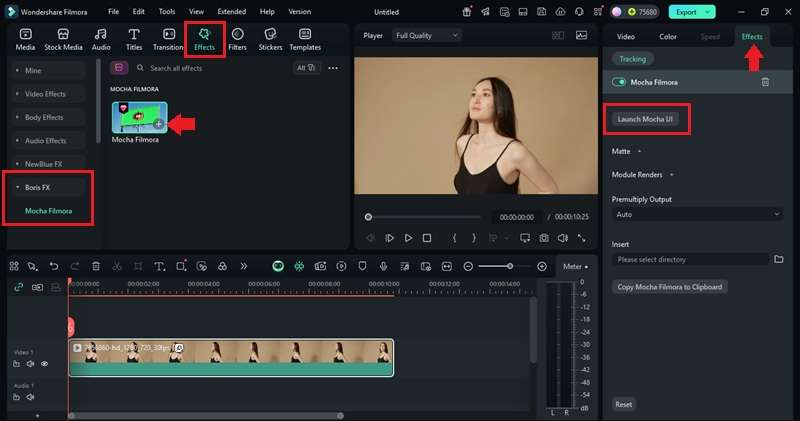Select the video clip on the timeline

click(x=231, y=357)
